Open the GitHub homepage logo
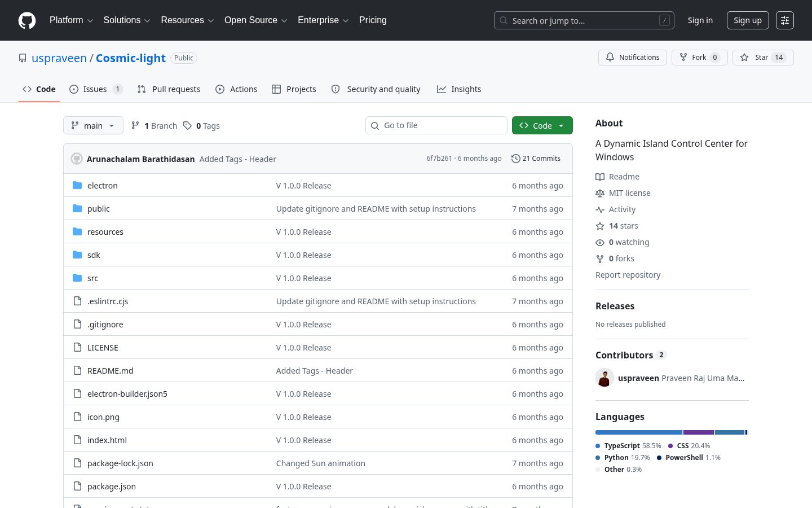Image resolution: width=812 pixels, height=508 pixels. tap(27, 20)
